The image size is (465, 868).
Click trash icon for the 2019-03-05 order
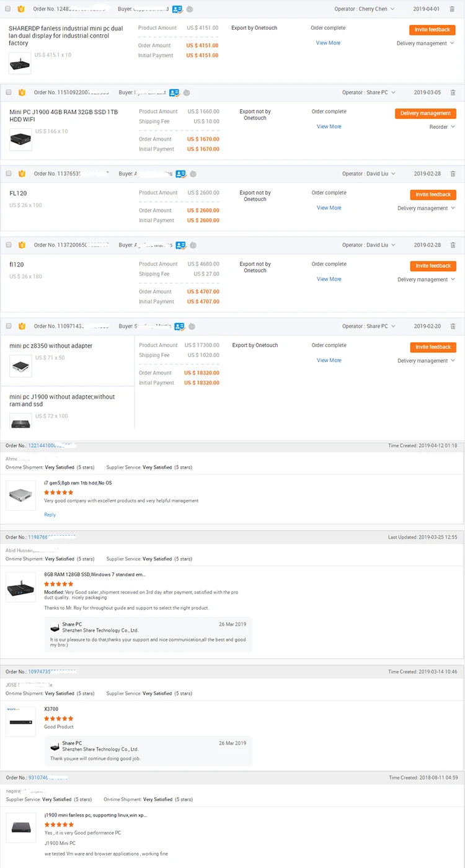[453, 92]
